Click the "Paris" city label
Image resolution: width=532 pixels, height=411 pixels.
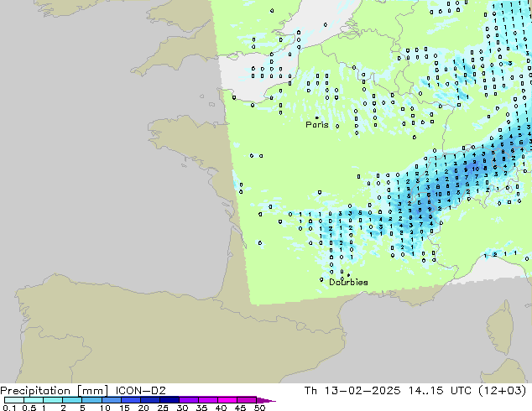coord(317,125)
